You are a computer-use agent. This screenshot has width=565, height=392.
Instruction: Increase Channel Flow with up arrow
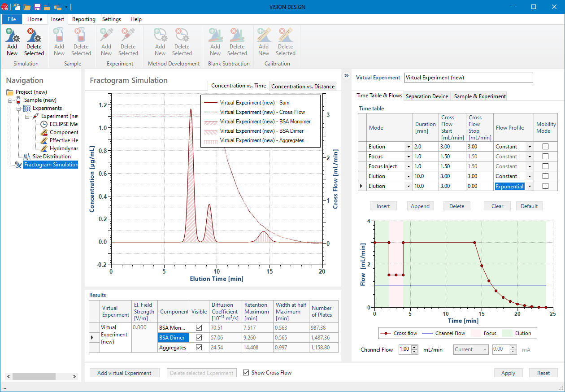[414, 347]
